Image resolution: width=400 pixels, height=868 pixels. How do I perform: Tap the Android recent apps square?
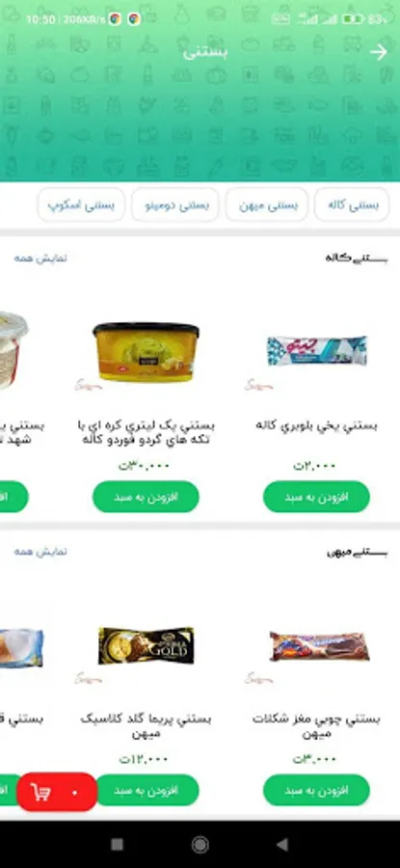click(x=117, y=844)
